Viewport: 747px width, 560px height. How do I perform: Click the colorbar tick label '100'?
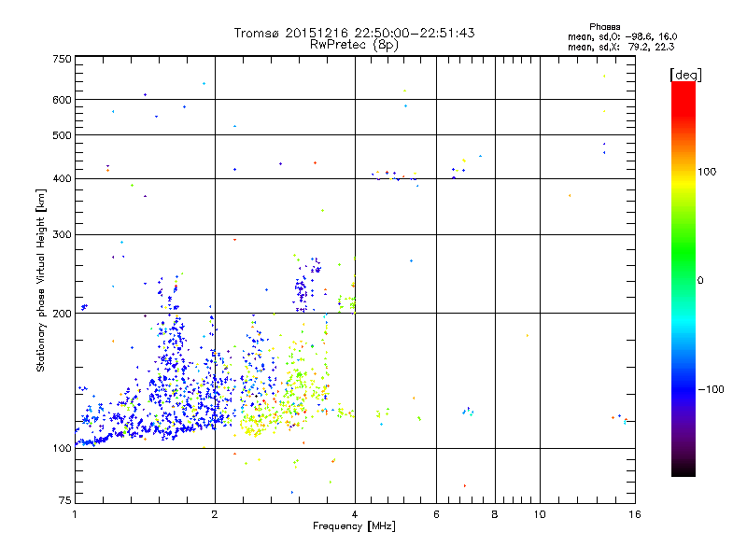pos(707,172)
